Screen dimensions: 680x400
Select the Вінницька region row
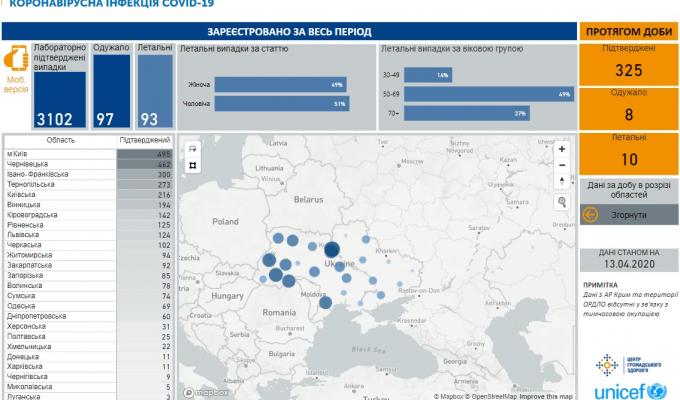(x=88, y=205)
